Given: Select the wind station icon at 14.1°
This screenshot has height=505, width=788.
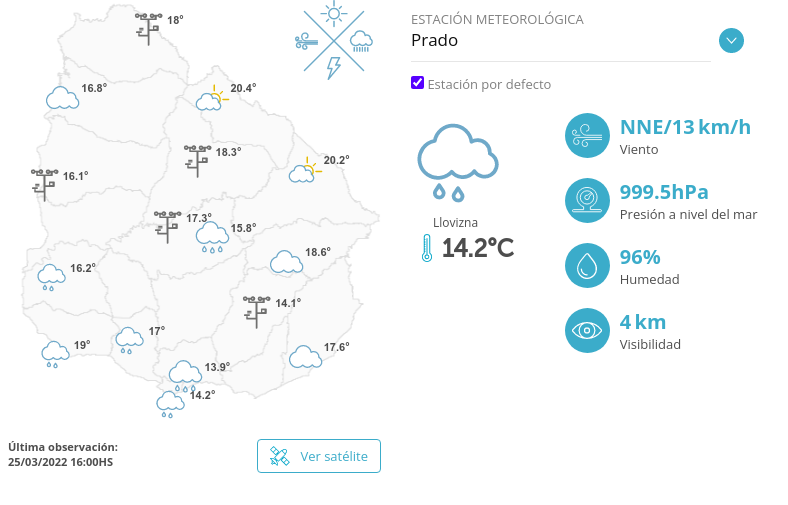Looking at the screenshot, I should (256, 312).
